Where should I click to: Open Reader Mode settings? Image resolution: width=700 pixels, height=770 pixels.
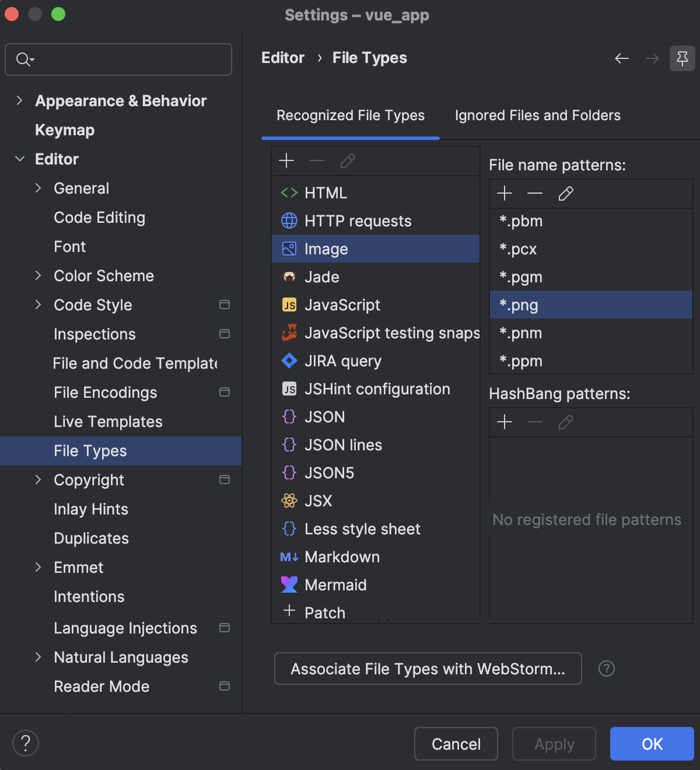pos(101,687)
